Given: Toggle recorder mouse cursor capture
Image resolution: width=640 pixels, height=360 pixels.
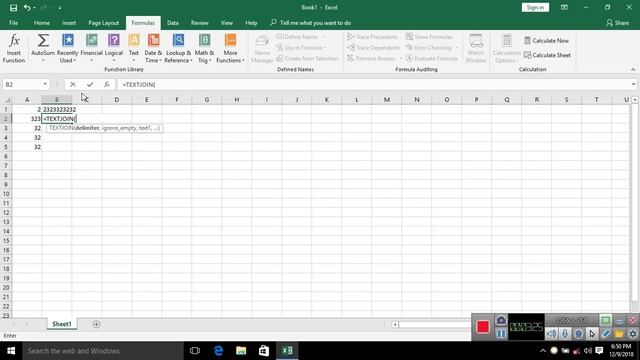Looking at the screenshot, I should (592, 334).
